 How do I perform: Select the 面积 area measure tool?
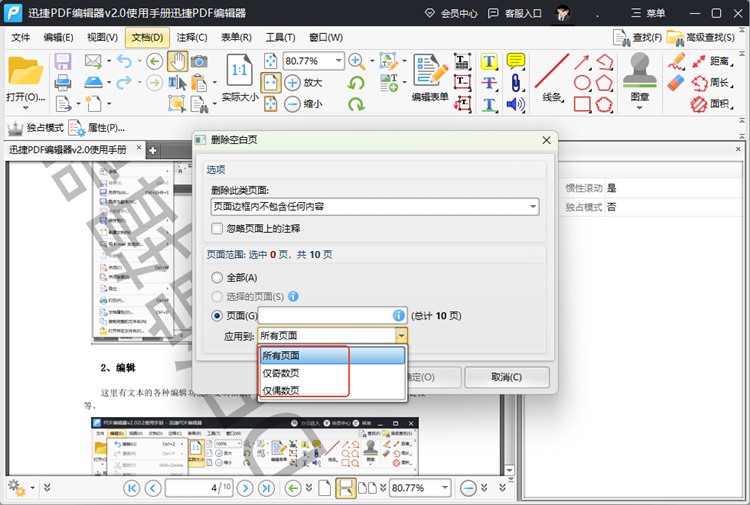point(712,104)
